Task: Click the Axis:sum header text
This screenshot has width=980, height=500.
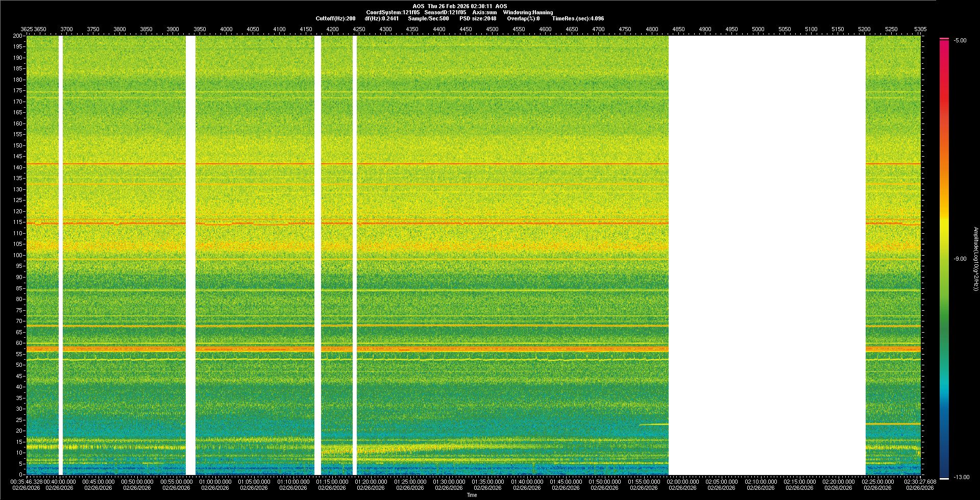Action: (x=484, y=12)
